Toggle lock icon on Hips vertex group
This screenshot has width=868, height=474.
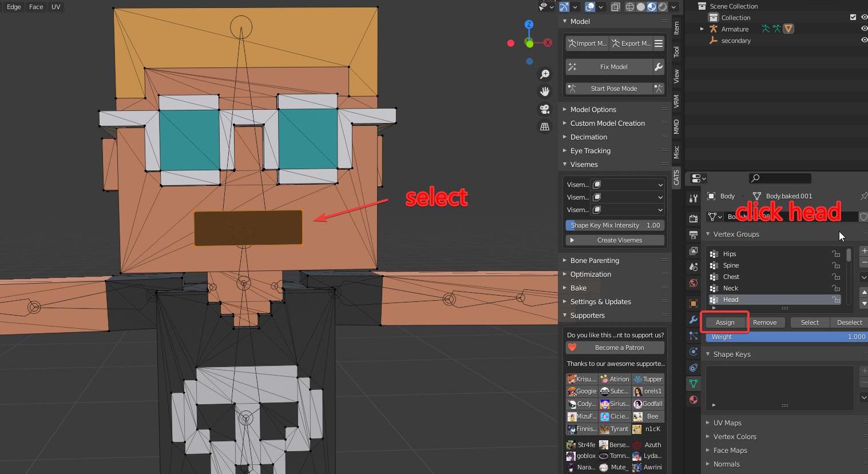[836, 254]
